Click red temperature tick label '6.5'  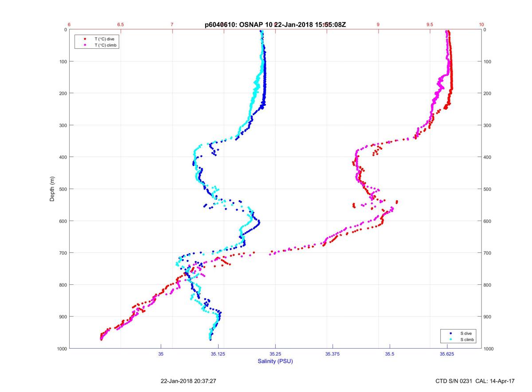click(x=121, y=25)
